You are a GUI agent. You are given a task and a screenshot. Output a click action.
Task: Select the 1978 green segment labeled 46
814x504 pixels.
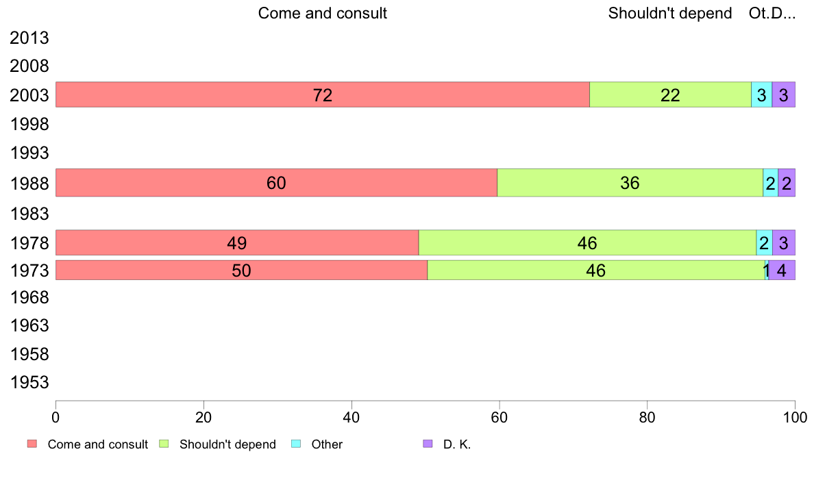(587, 242)
